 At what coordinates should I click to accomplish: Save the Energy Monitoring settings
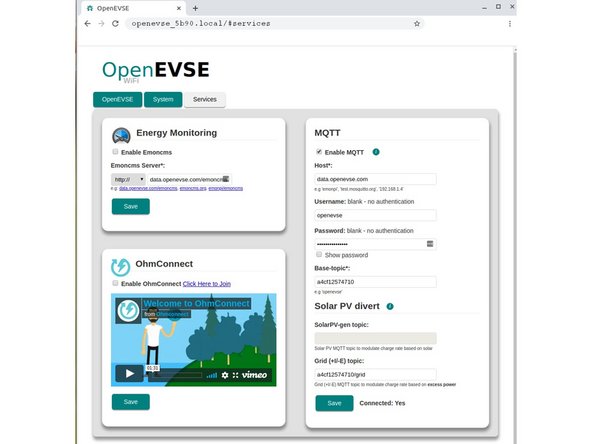coord(131,207)
